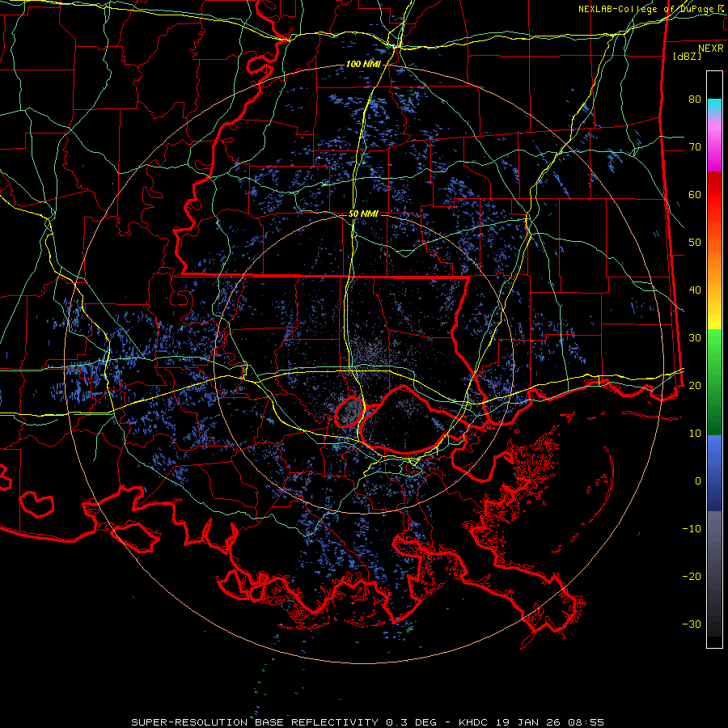728x728 pixels.
Task: Click the NEXR label above the color scale
Action: pos(711,49)
